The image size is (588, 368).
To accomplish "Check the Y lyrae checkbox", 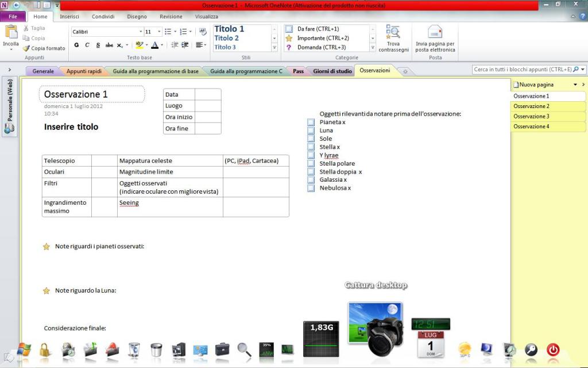I will pyautogui.click(x=311, y=155).
